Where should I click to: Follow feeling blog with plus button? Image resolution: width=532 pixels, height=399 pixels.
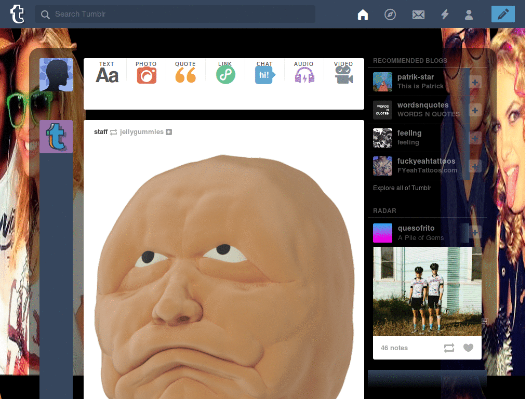pyautogui.click(x=475, y=138)
